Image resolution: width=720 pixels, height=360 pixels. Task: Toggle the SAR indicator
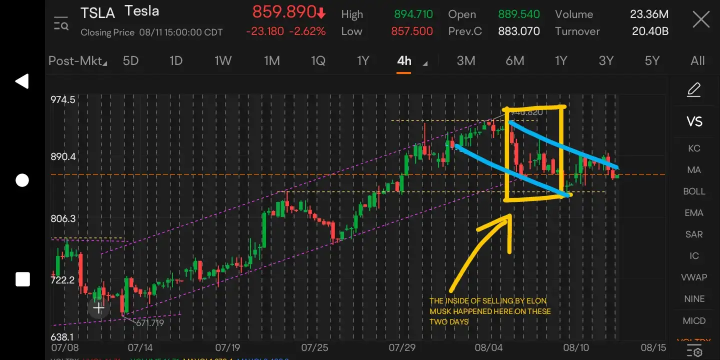(694, 235)
